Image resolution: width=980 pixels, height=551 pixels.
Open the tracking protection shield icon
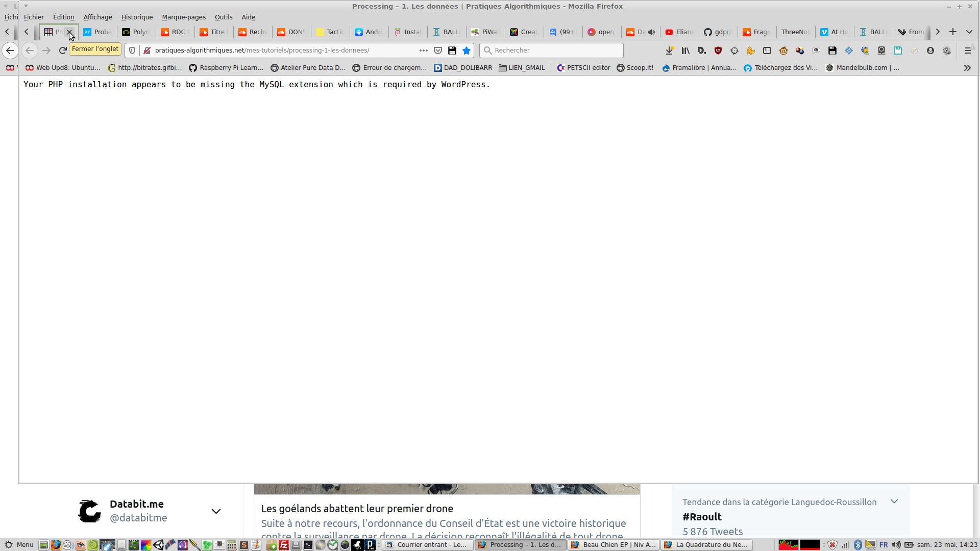click(x=132, y=51)
